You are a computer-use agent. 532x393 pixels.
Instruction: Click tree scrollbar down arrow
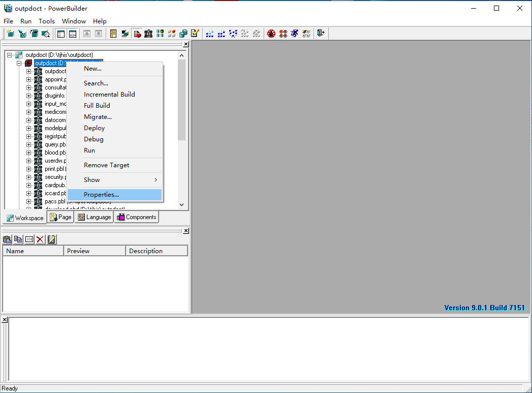(181, 205)
